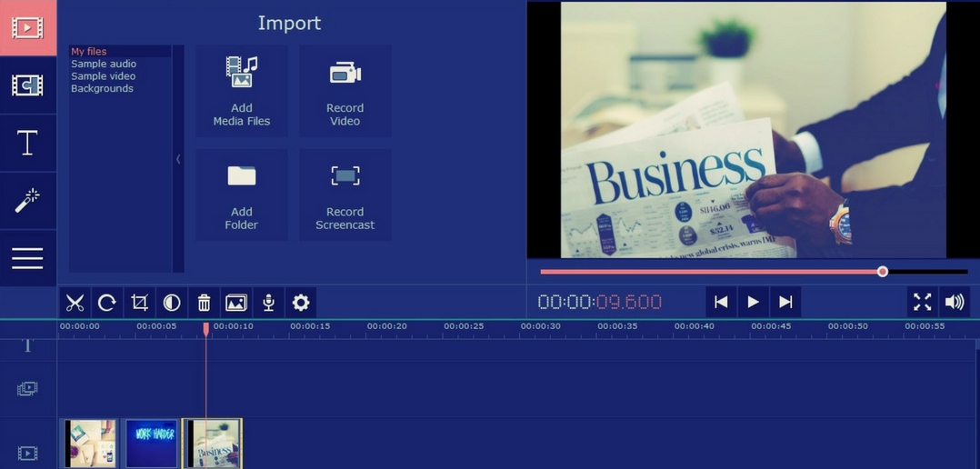Click the preview seek slider handle
This screenshot has height=469, width=980.
(x=882, y=272)
